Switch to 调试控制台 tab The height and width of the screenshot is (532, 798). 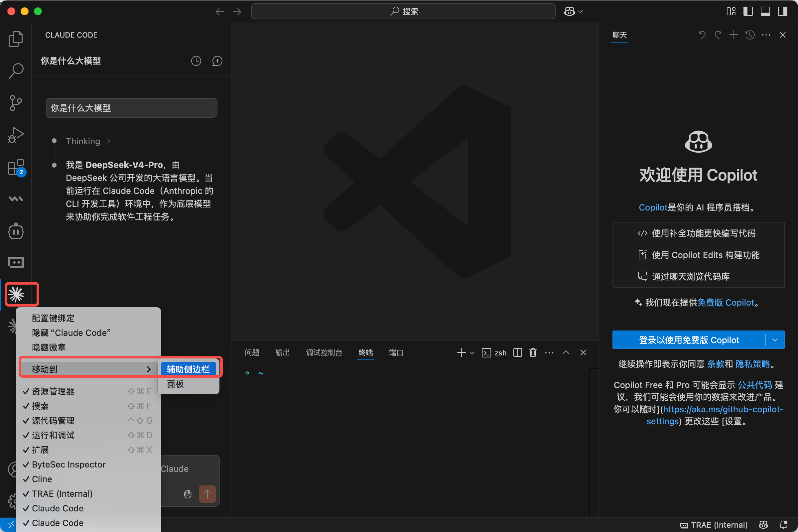(324, 352)
